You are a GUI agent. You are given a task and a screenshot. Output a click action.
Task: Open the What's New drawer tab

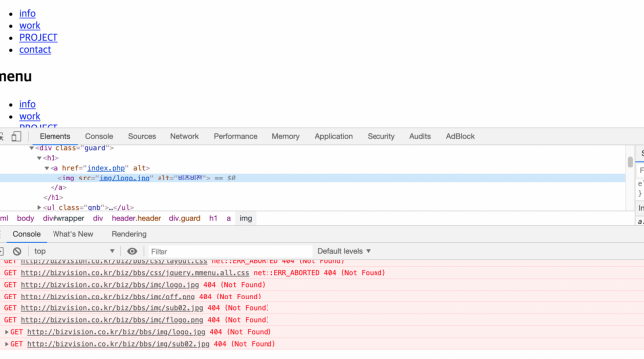pos(73,234)
